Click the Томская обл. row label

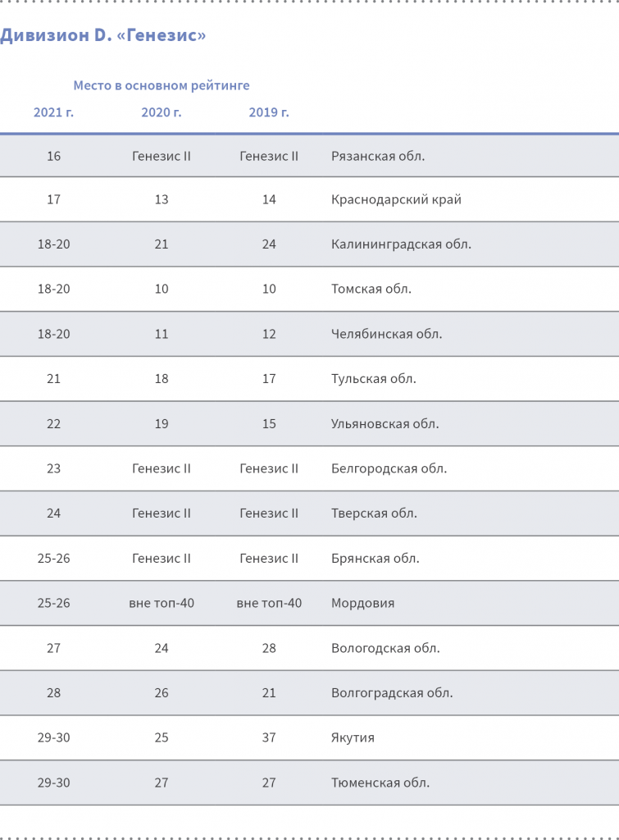tap(371, 289)
